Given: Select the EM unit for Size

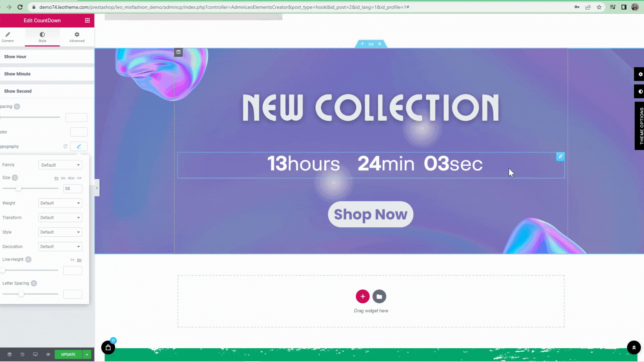Looking at the screenshot, I should point(63,178).
